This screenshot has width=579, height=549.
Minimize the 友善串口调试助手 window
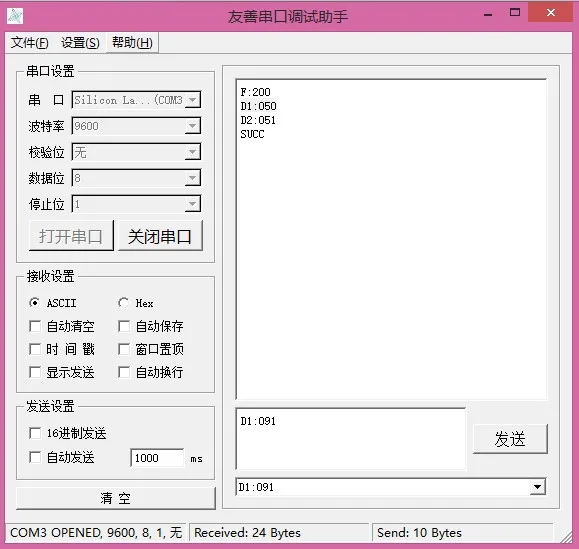(488, 15)
